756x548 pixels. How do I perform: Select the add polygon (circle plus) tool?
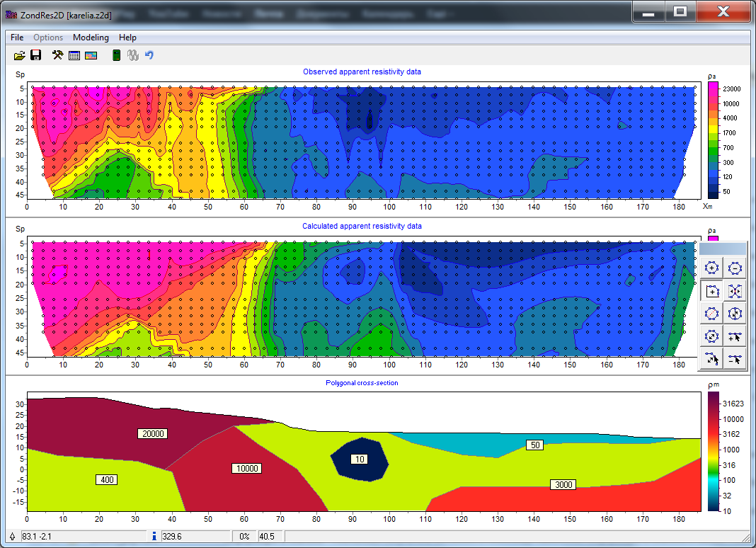[x=712, y=268]
